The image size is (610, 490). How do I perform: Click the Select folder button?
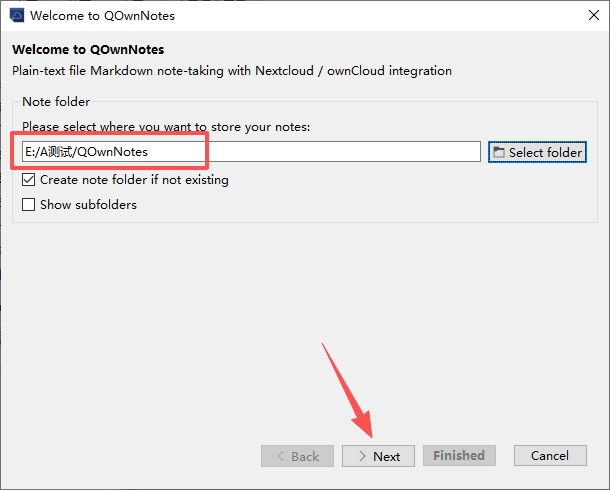click(537, 152)
